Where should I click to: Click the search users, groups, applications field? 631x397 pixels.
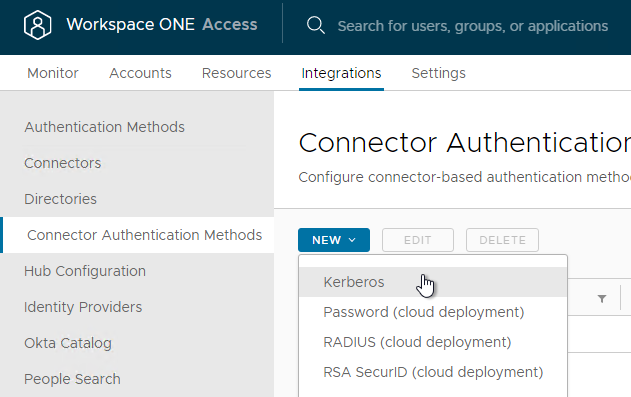tap(472, 26)
